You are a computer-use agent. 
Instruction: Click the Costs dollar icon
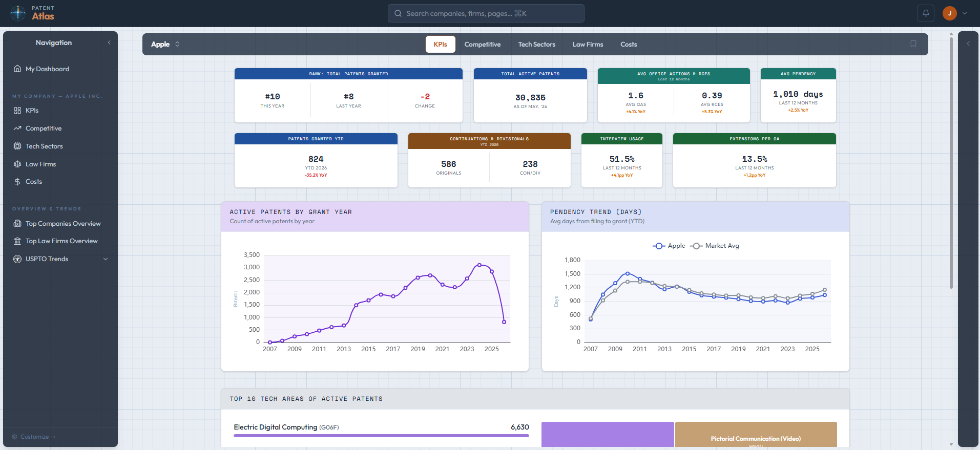coord(17,182)
